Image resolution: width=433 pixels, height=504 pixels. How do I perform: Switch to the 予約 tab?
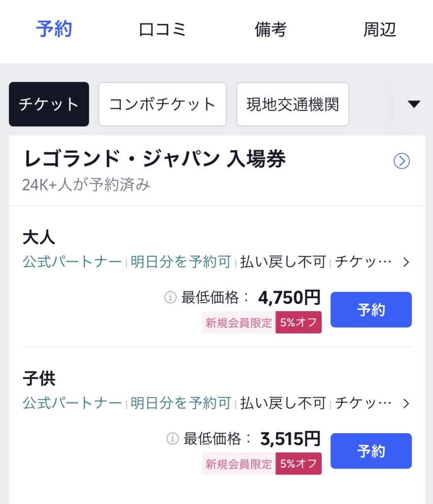point(54,30)
